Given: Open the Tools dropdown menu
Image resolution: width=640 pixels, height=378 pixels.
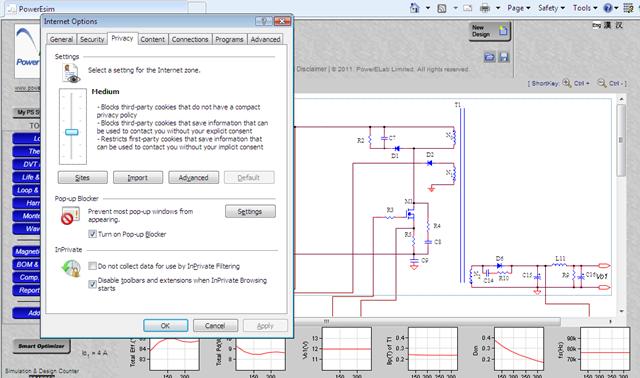Looking at the screenshot, I should [x=584, y=8].
